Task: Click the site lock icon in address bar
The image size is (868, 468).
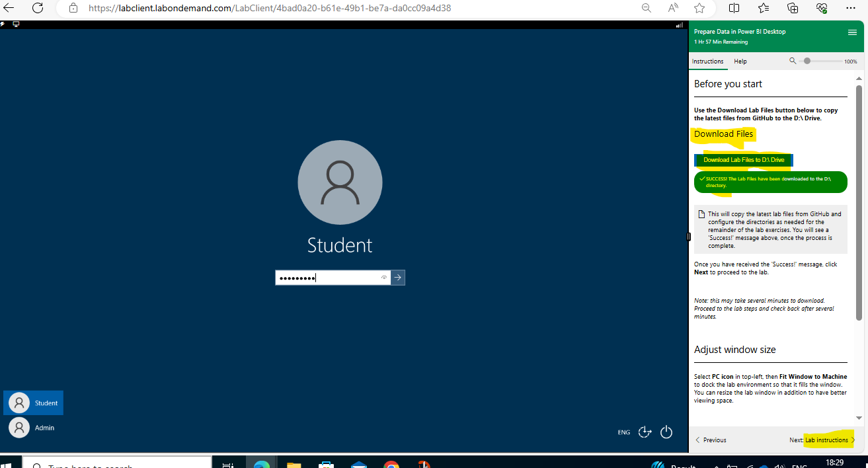Action: (x=73, y=9)
